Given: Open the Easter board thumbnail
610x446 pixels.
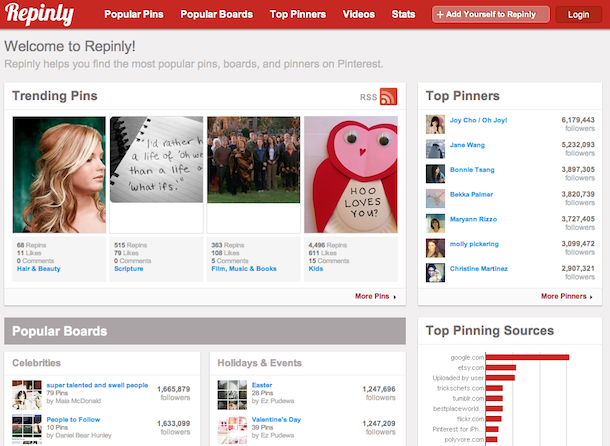Looking at the screenshot, I should pos(232,395).
